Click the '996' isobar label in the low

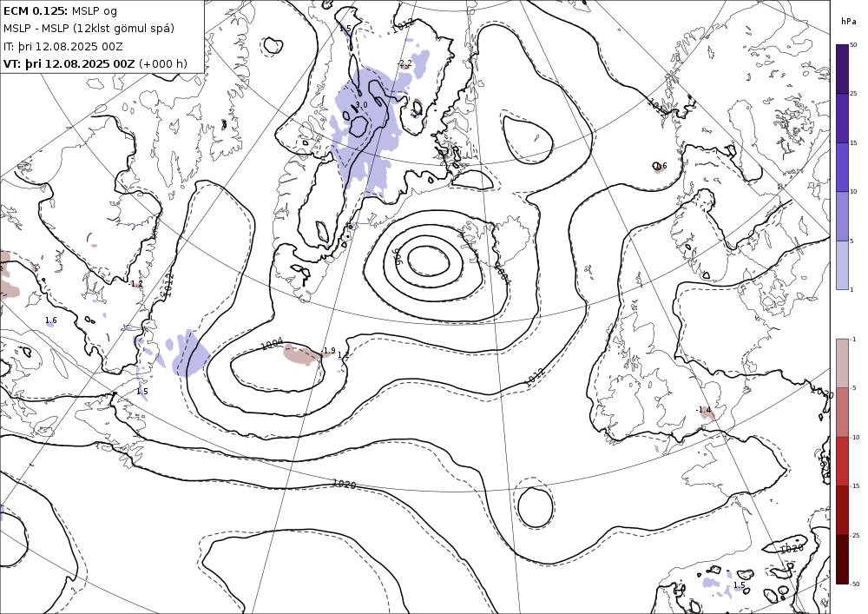(x=396, y=256)
